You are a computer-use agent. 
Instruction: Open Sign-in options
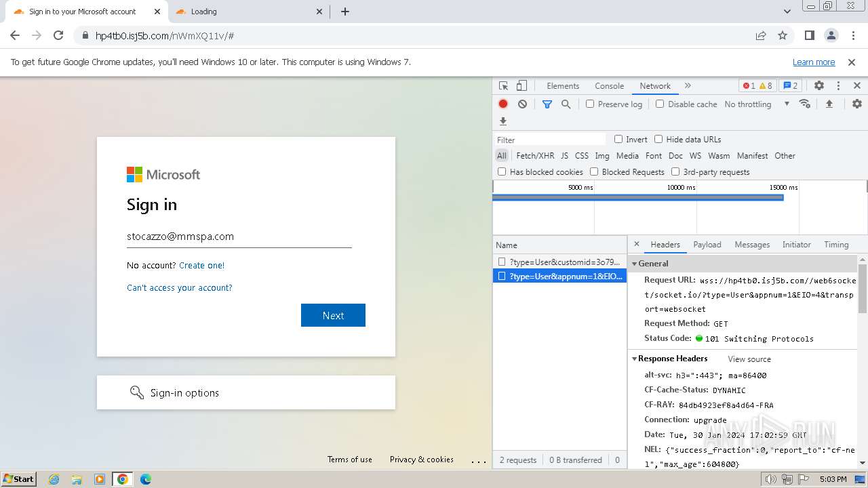click(x=246, y=392)
